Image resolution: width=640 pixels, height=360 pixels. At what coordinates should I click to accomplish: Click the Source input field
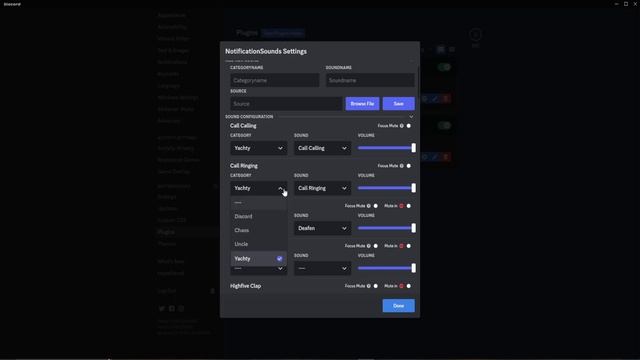(286, 104)
